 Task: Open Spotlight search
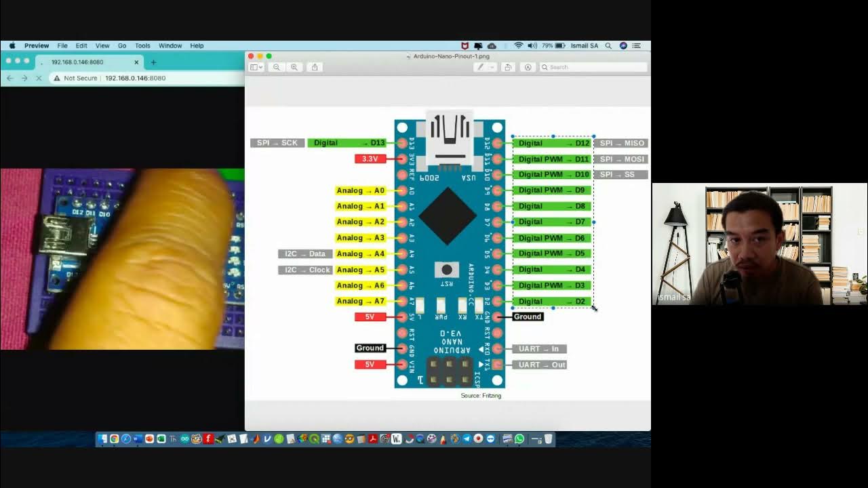[x=608, y=45]
